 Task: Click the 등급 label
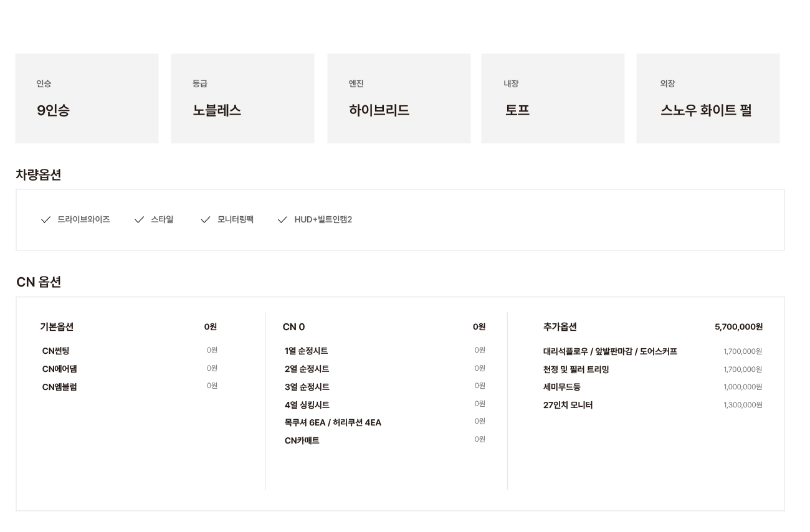(x=200, y=83)
